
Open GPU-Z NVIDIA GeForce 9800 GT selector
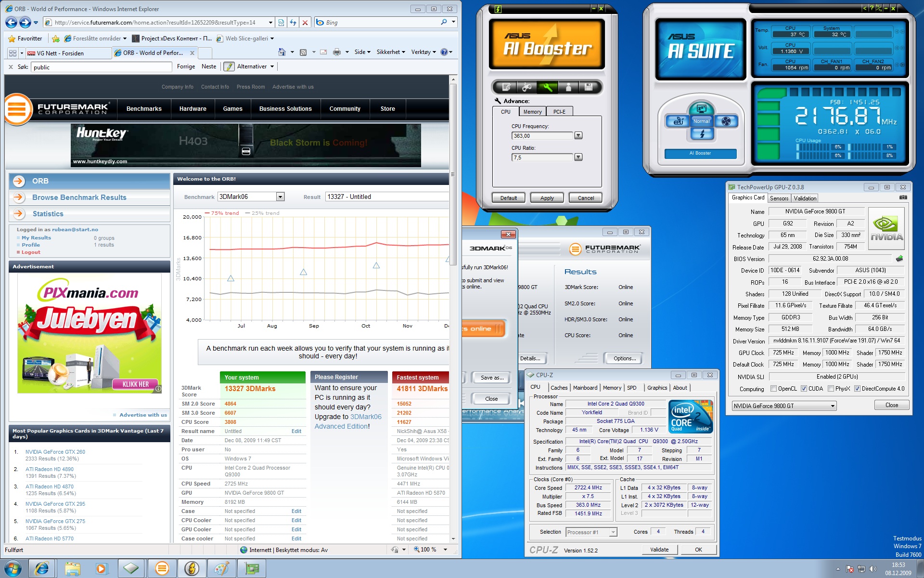[784, 406]
